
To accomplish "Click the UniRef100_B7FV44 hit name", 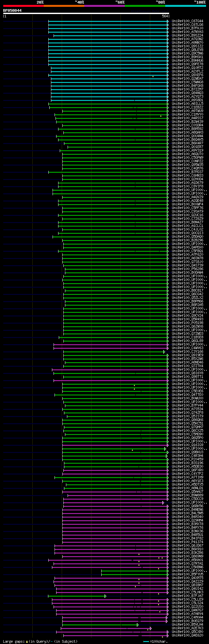I will (187, 406).
